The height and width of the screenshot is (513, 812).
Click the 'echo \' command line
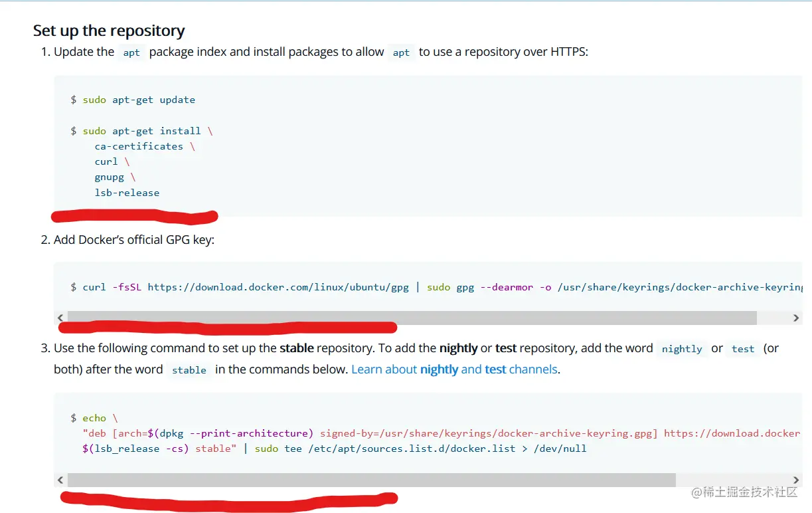click(x=94, y=418)
